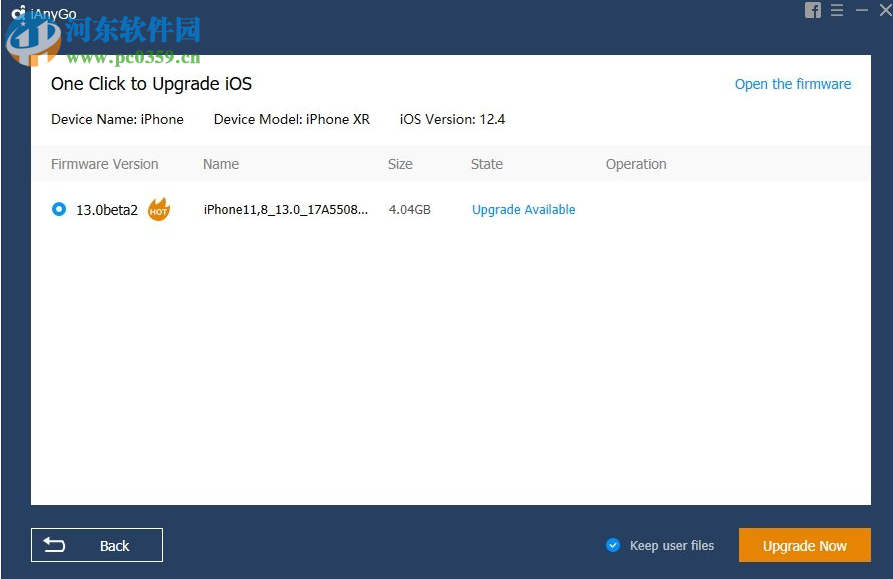Image resolution: width=893 pixels, height=579 pixels.
Task: Click the Upgrade Available state link
Action: (x=523, y=210)
